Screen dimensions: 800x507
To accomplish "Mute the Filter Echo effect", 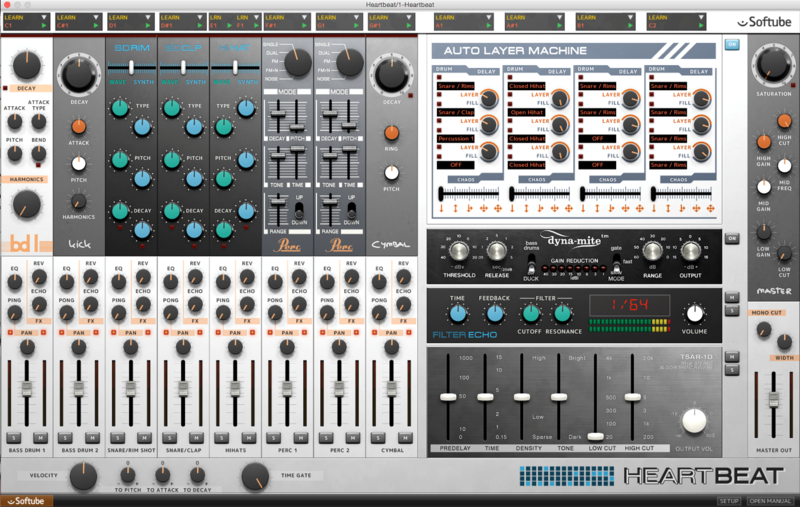I will [x=732, y=297].
